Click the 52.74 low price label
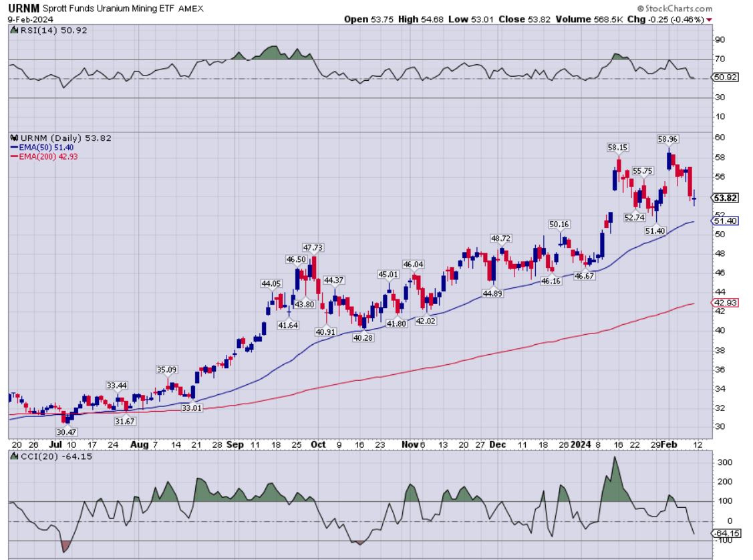This screenshot has height=560, width=753. 634,218
